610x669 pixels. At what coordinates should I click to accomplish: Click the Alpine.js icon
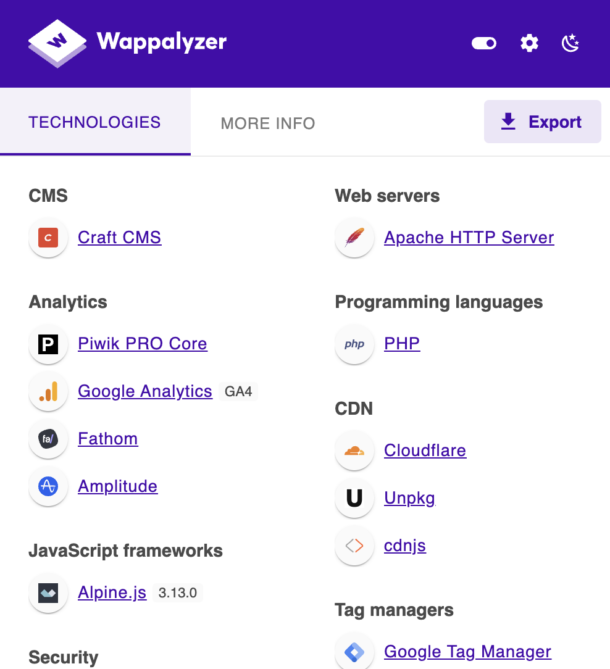[x=48, y=593]
